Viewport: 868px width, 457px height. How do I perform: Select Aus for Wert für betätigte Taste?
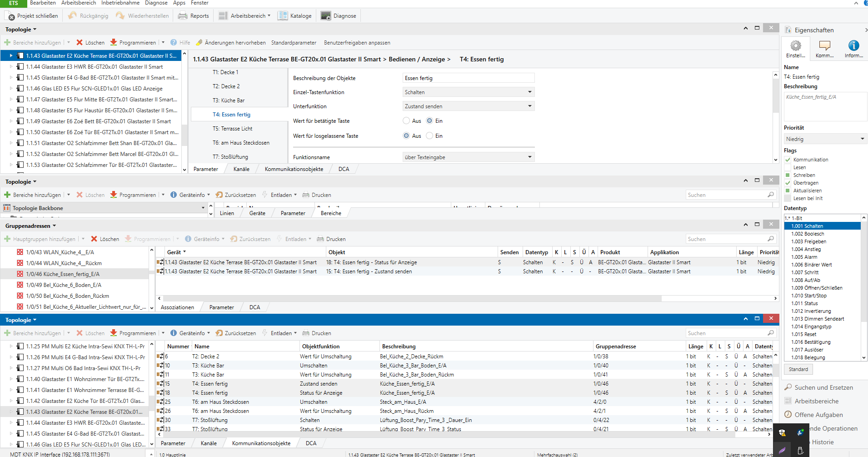tap(406, 121)
